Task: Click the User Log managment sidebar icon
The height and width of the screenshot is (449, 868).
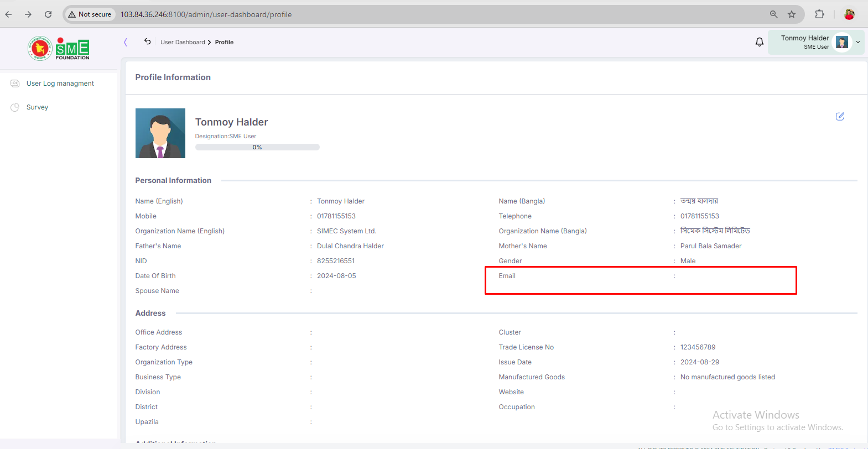Action: tap(15, 83)
